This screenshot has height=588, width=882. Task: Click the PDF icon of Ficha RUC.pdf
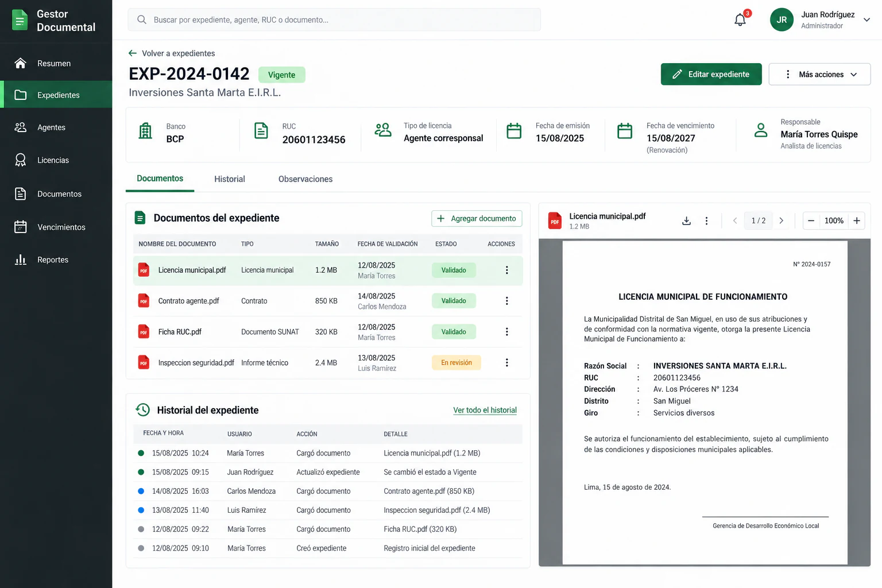pyautogui.click(x=144, y=332)
